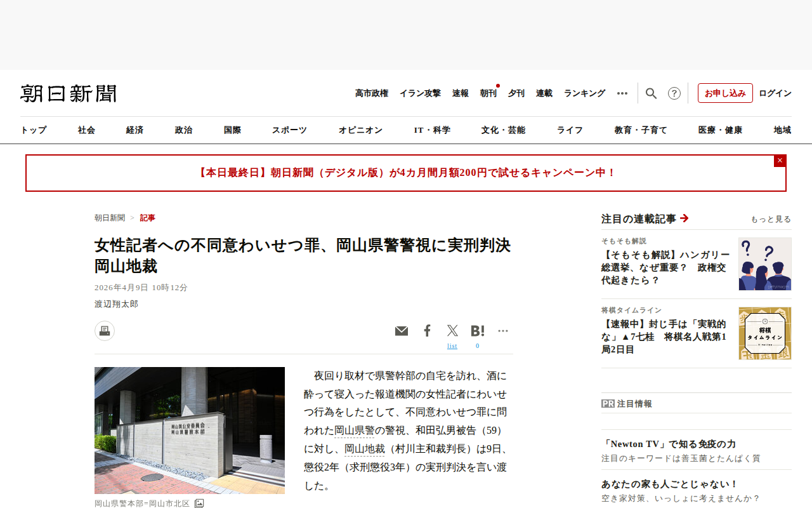Viewport: 812px width, 508px height.
Task: Go to the IT・科学 section tab
Action: [x=432, y=130]
